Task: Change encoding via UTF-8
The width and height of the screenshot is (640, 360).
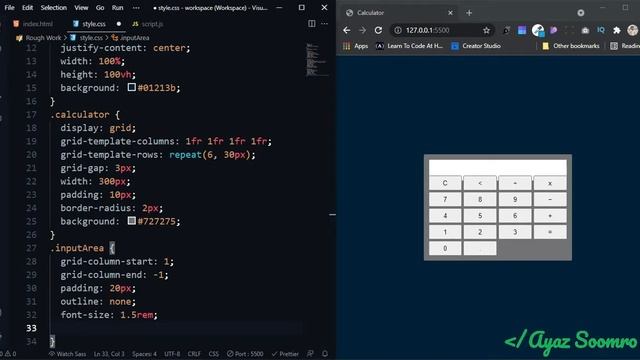Action: coord(172,354)
